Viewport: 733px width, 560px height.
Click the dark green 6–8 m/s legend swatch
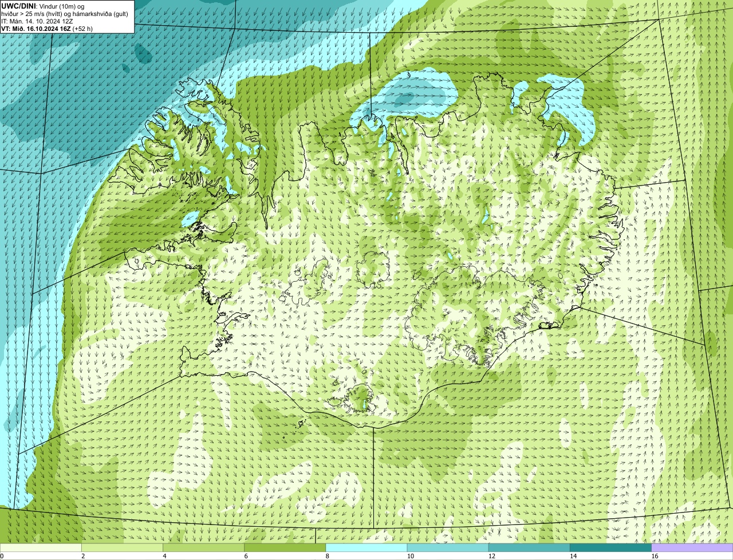tap(285, 547)
